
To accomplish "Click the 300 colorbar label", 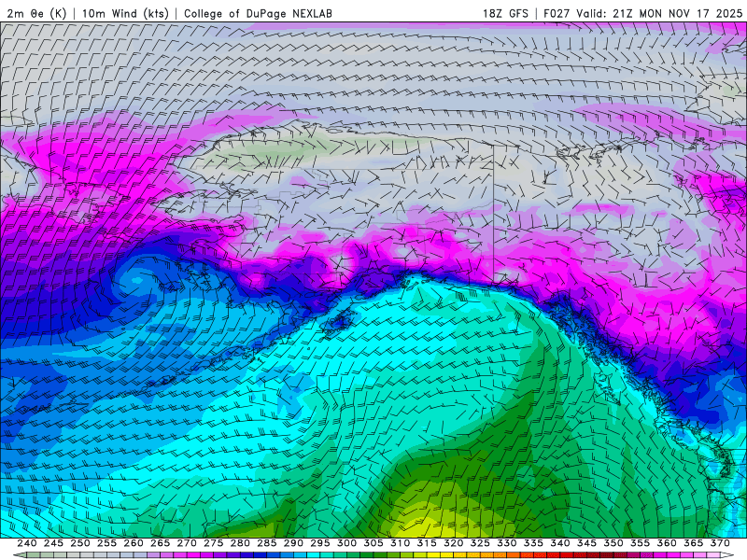I will pyautogui.click(x=346, y=543).
